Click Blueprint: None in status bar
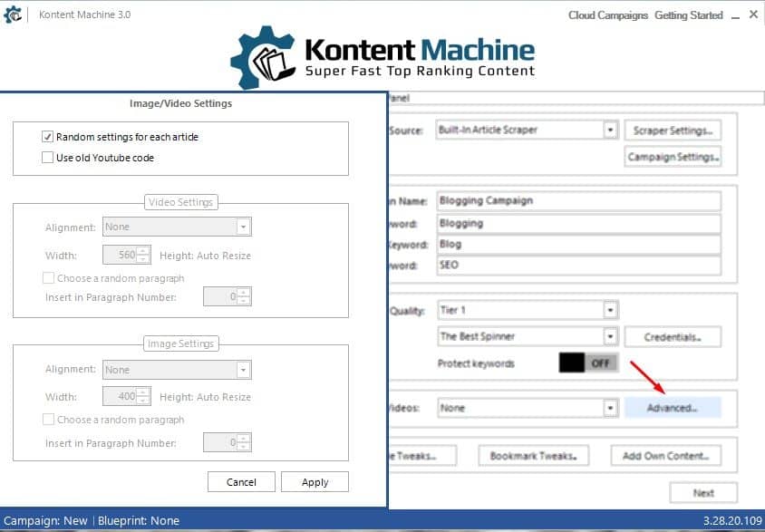Viewport: 765px width, 532px height. 139,521
